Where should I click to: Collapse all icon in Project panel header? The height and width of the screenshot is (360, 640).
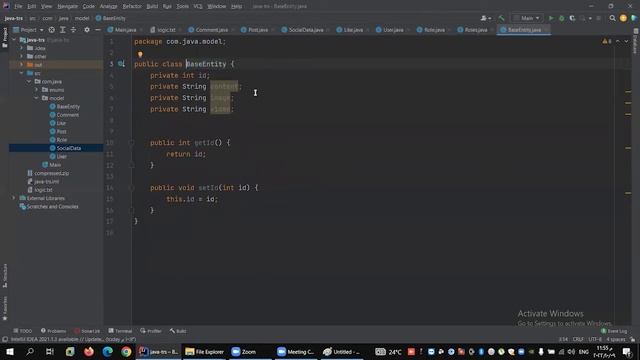pyautogui.click(x=73, y=30)
